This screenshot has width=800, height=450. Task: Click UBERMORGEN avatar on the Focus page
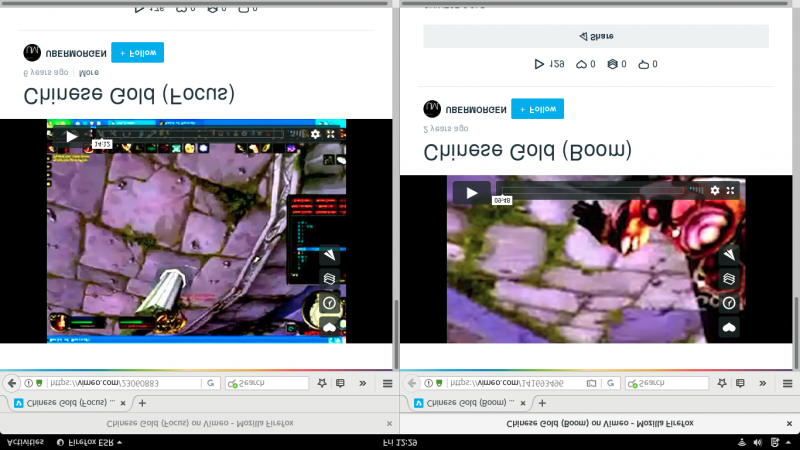(32, 53)
